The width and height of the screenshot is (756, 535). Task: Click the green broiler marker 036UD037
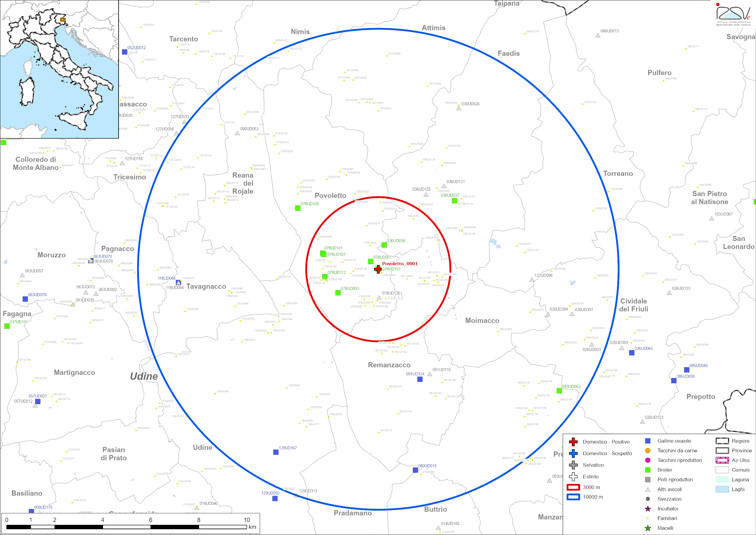[x=455, y=201]
